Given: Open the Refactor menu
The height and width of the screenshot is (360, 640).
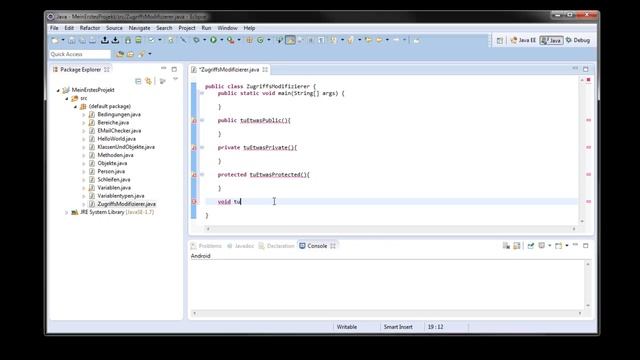Looking at the screenshot, I should coord(90,28).
